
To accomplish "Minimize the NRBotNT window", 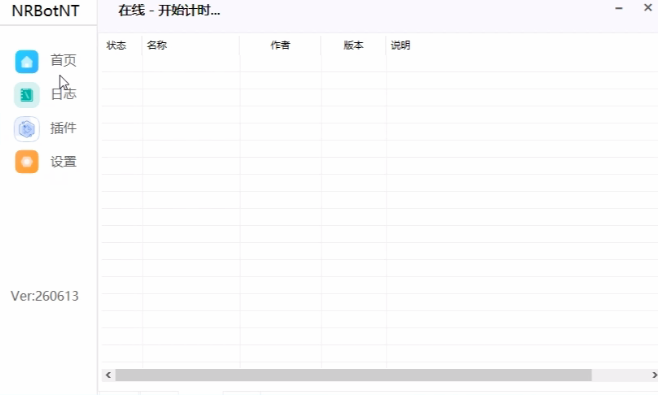I will (x=619, y=8).
